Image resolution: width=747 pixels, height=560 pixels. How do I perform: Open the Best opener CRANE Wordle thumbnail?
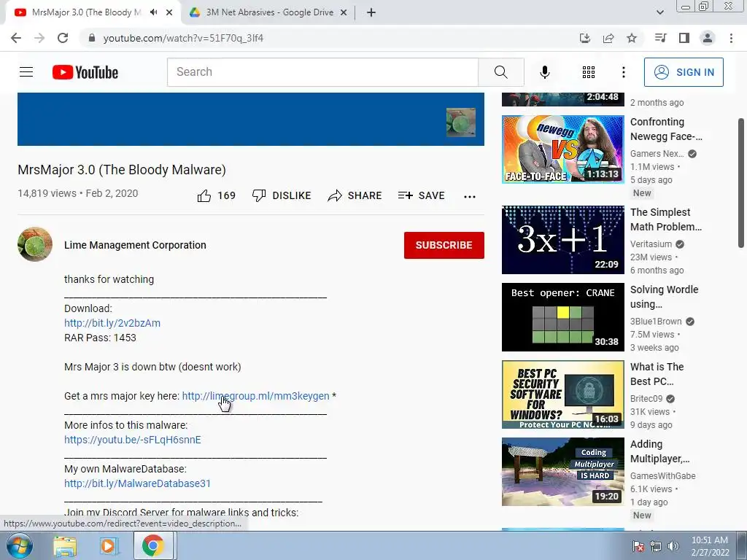click(562, 317)
